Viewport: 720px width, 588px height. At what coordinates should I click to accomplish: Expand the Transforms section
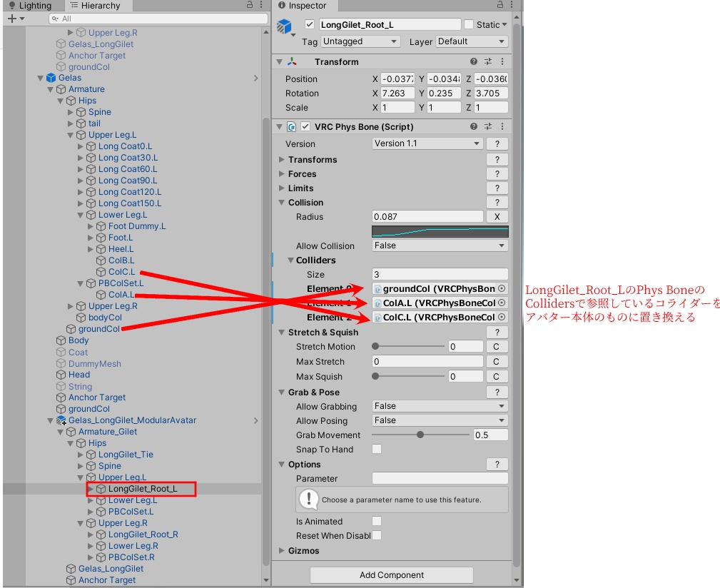(281, 159)
